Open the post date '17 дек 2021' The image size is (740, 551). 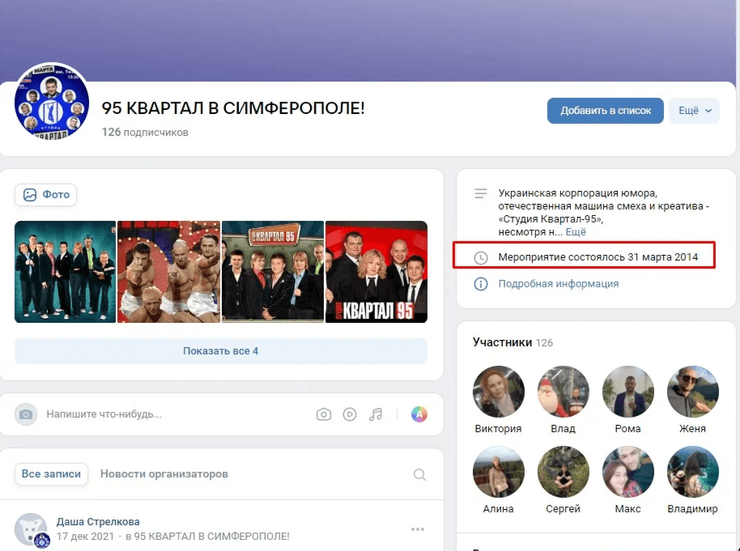click(85, 536)
